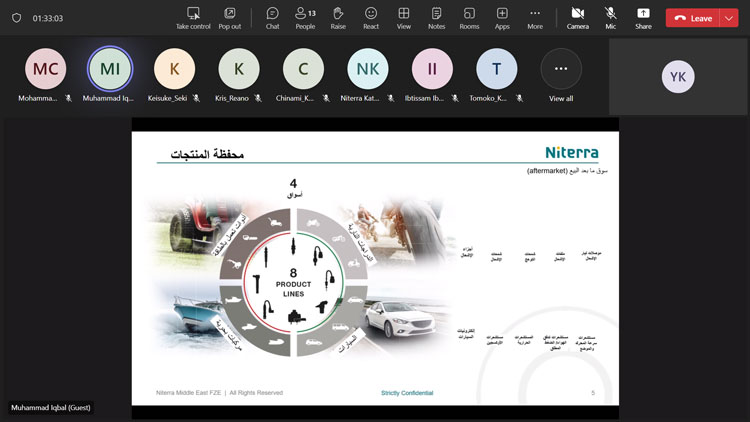The image size is (750, 422).
Task: Open the Apps menu
Action: [502, 17]
